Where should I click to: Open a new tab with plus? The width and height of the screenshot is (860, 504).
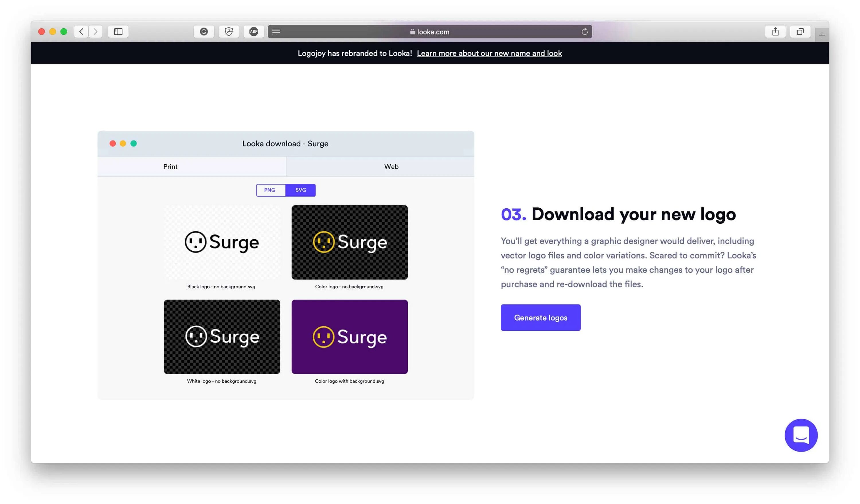(x=821, y=35)
